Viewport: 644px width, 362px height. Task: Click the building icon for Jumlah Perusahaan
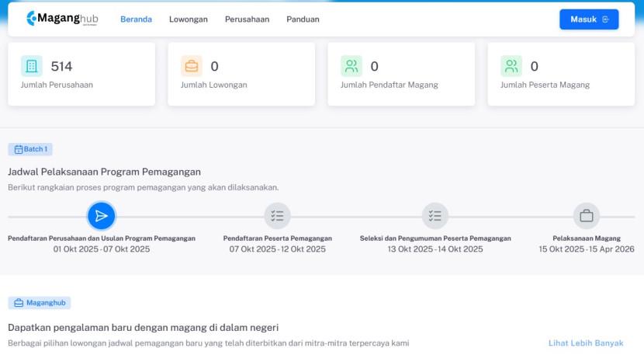pos(32,66)
